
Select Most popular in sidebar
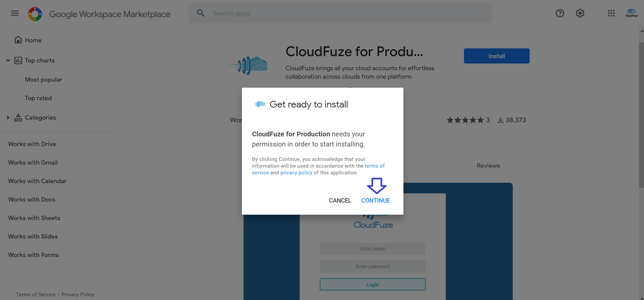click(44, 80)
